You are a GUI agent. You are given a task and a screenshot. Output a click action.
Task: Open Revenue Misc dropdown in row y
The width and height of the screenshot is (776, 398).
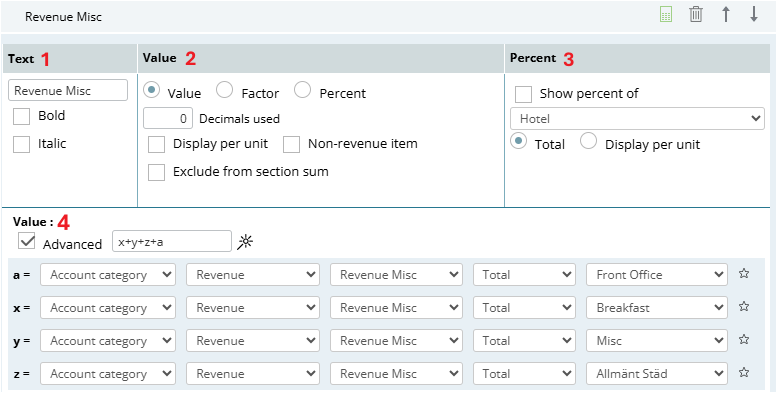coord(396,341)
